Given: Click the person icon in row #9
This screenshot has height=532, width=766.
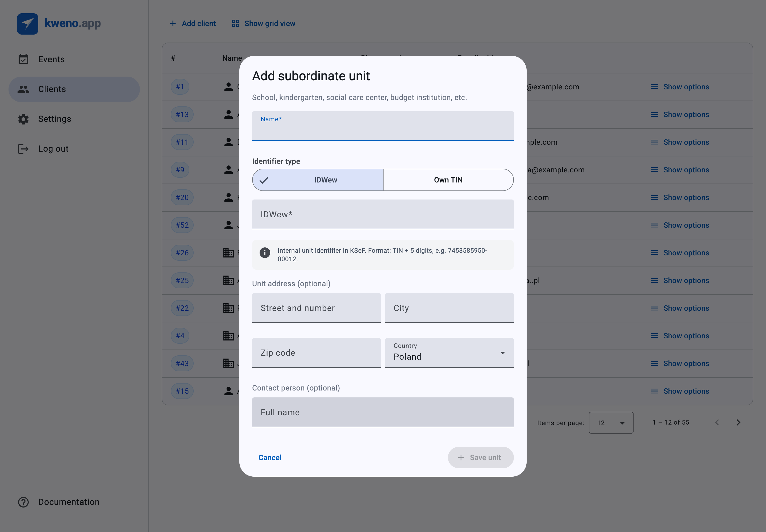Looking at the screenshot, I should tap(228, 170).
